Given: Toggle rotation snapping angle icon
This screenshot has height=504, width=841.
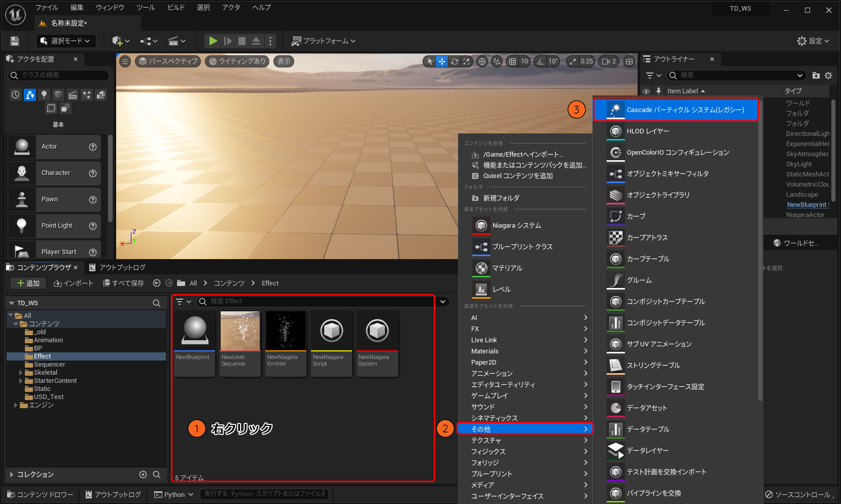Looking at the screenshot, I should (x=541, y=61).
